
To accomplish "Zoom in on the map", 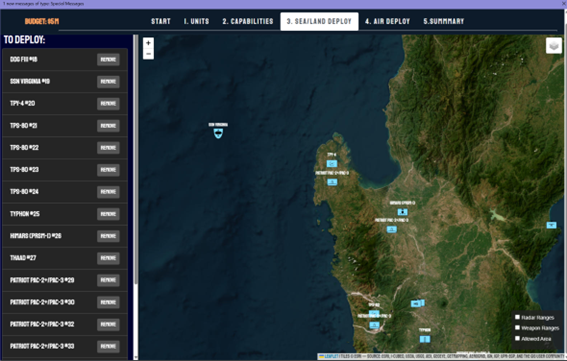I will [148, 43].
